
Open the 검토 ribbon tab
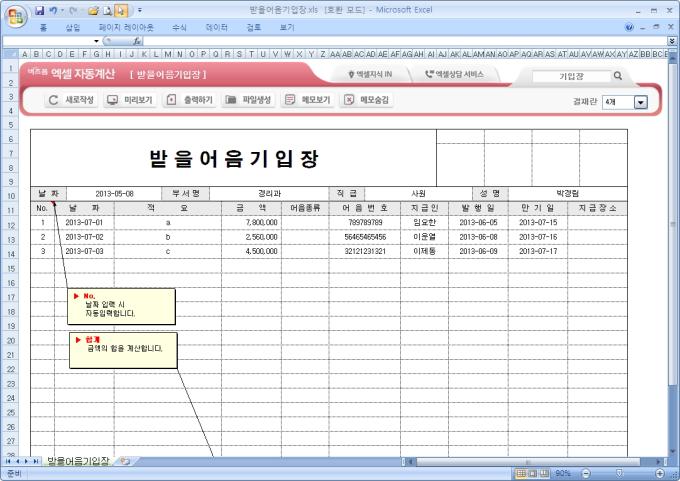254,28
